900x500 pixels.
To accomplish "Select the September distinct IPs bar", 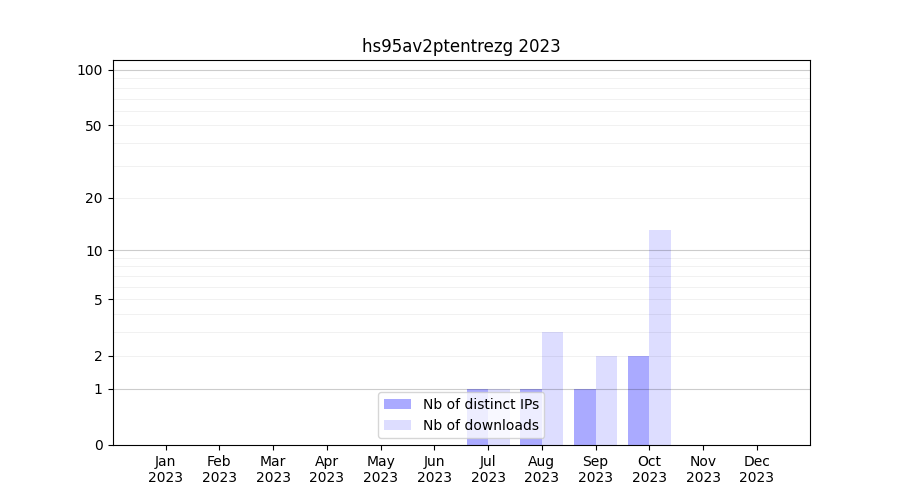I will (585, 416).
